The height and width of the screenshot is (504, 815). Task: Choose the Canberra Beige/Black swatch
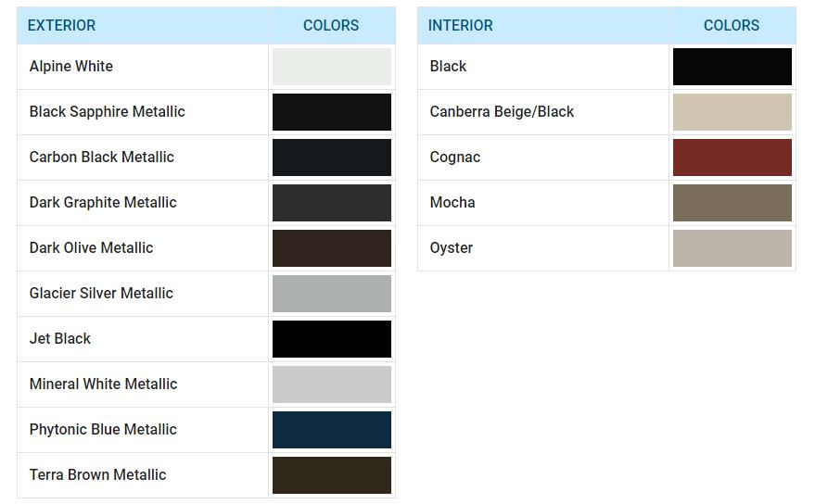point(732,112)
